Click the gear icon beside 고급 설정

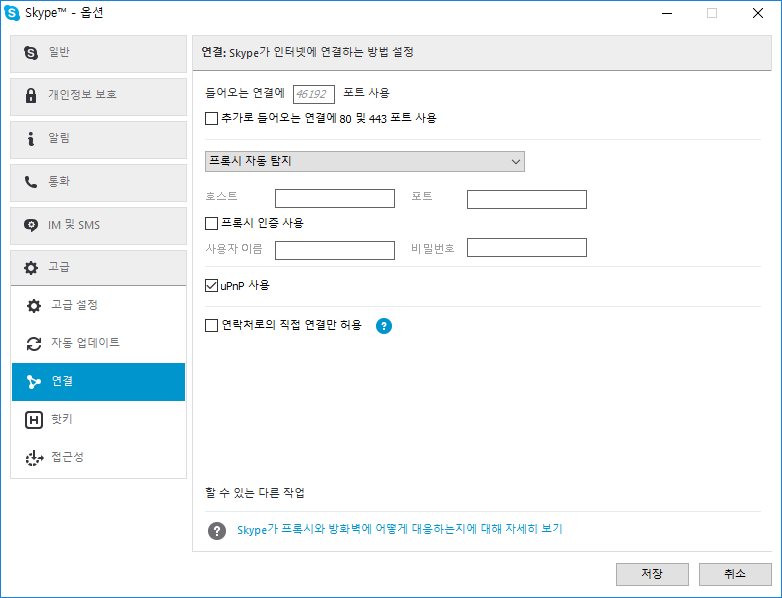[x=34, y=306]
